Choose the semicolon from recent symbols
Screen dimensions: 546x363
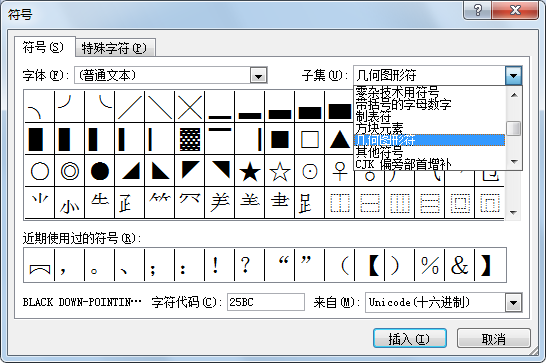tap(160, 265)
